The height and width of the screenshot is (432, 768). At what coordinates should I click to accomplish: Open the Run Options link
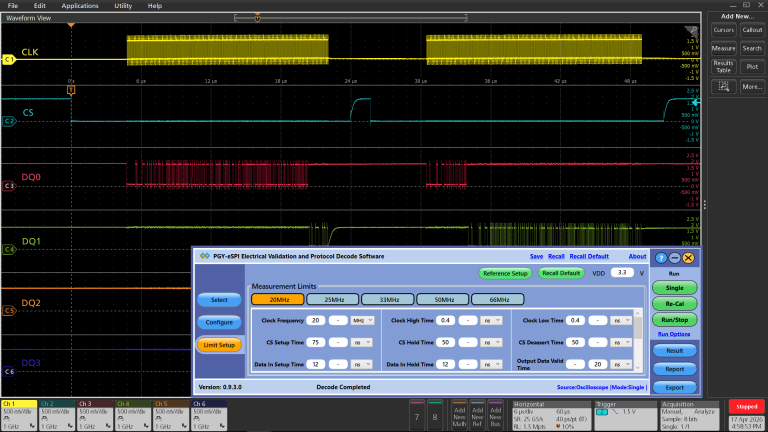tap(674, 334)
